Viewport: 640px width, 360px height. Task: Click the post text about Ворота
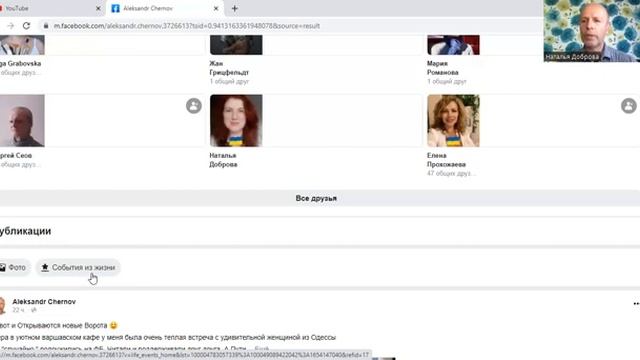pyautogui.click(x=58, y=325)
